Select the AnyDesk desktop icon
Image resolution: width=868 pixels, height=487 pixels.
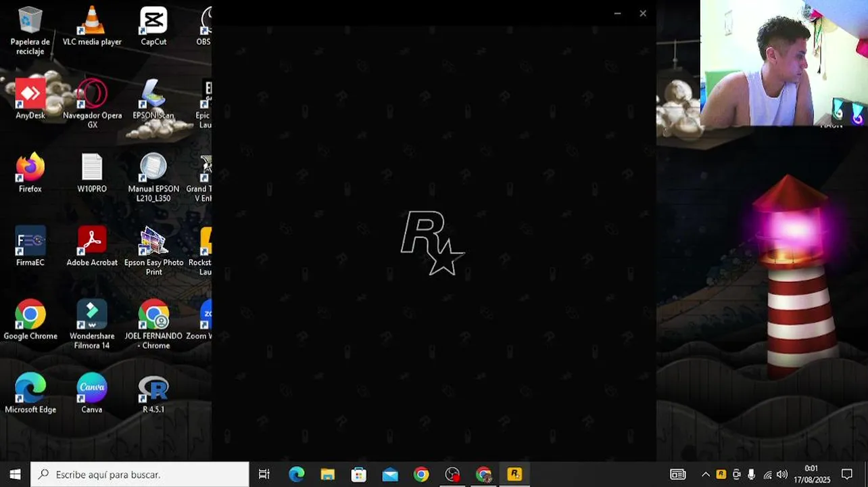click(x=30, y=99)
